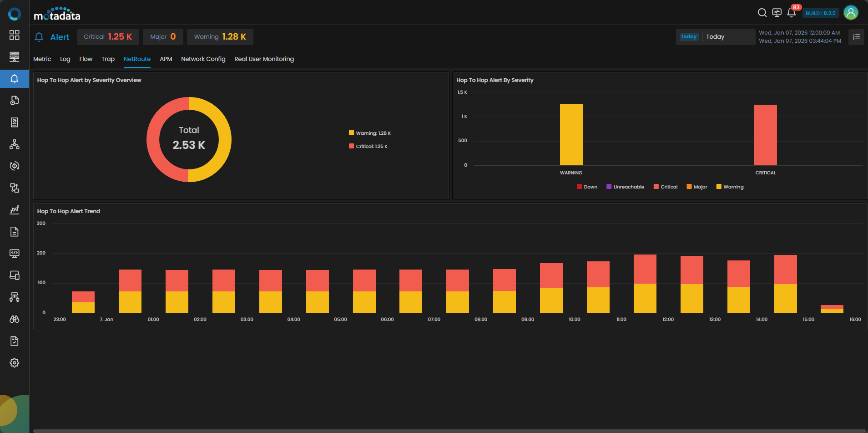Screen dimensions: 868x433
Task: Filter by Major 0 alerts
Action: [163, 37]
